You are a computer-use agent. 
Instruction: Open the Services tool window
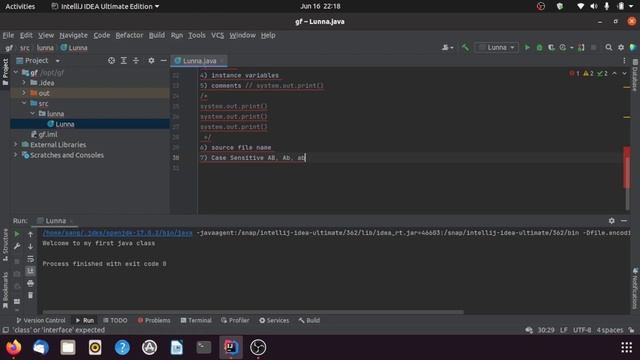pos(274,320)
